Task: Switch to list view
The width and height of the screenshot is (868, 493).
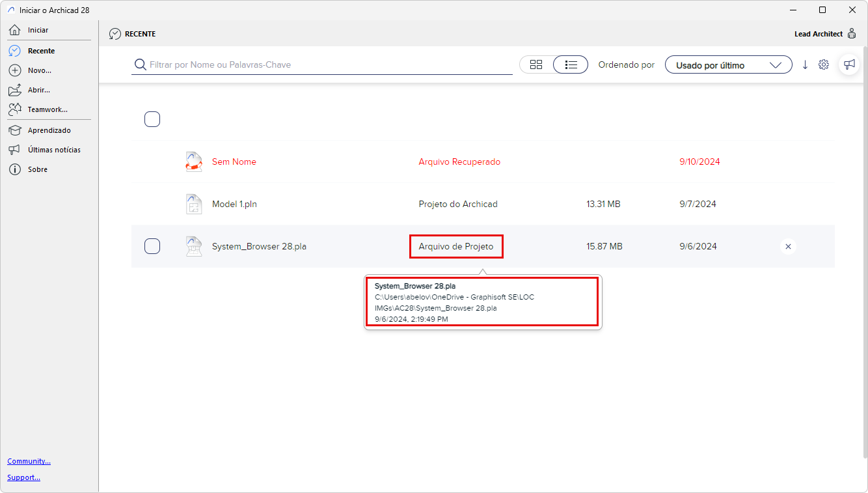Action: point(571,64)
